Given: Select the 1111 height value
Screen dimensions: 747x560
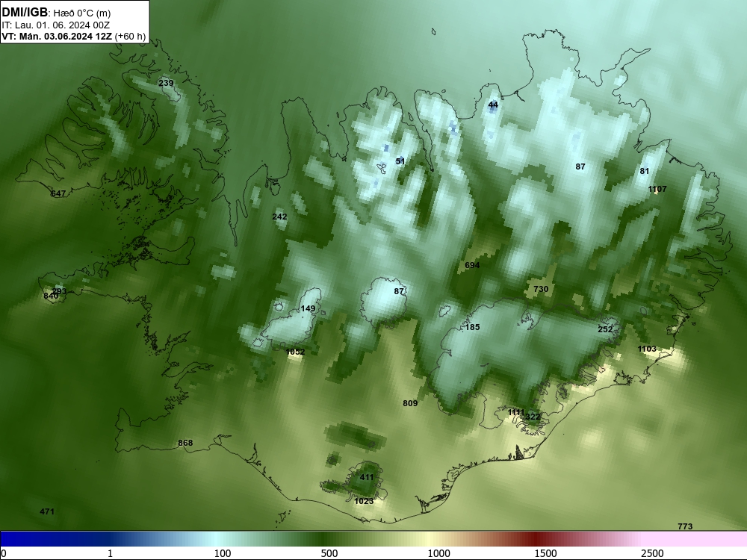Looking at the screenshot, I should (516, 412).
